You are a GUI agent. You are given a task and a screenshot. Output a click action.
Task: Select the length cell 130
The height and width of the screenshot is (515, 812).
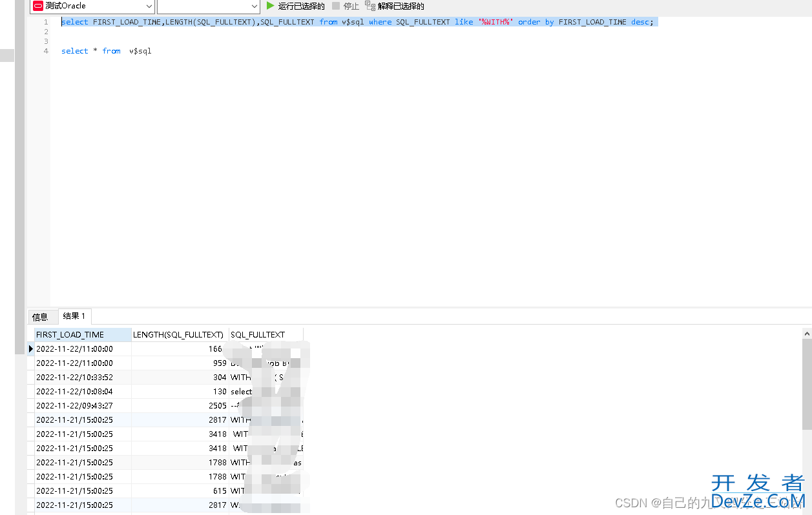pyautogui.click(x=180, y=392)
